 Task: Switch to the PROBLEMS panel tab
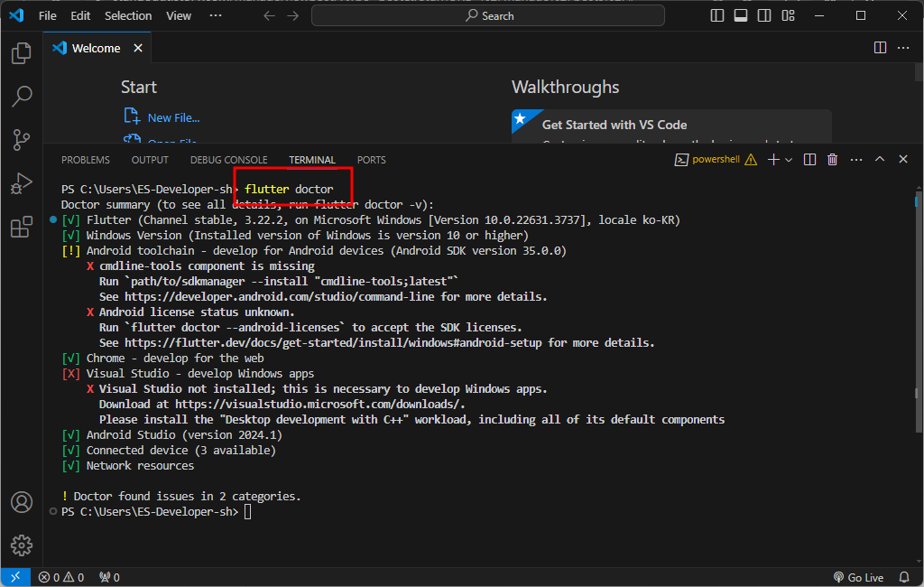[86, 160]
